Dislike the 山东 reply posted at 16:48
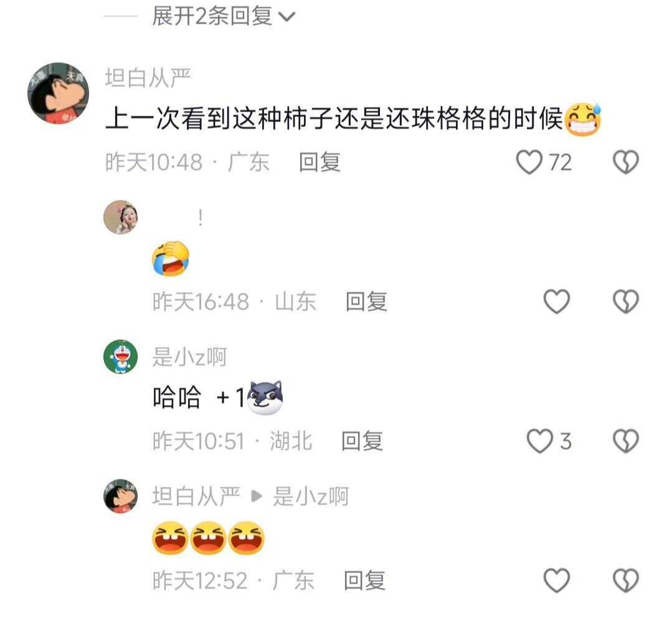The image size is (672, 619). tap(626, 301)
